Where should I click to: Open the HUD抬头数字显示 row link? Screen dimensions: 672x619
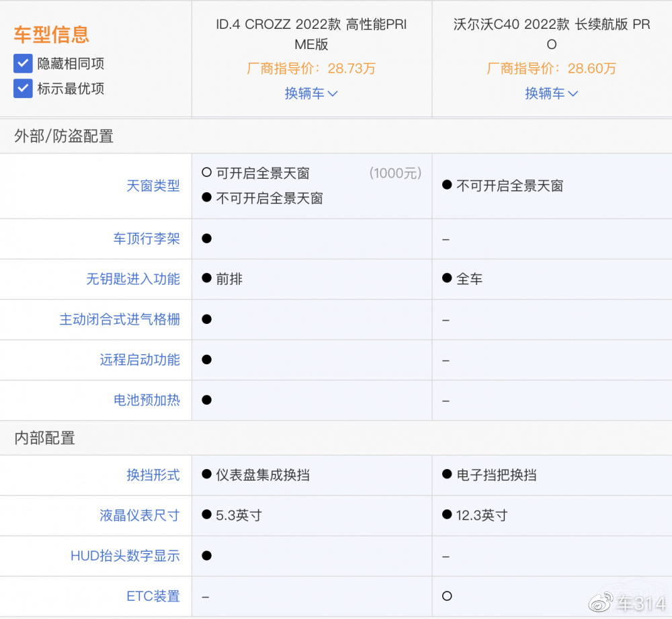point(126,556)
